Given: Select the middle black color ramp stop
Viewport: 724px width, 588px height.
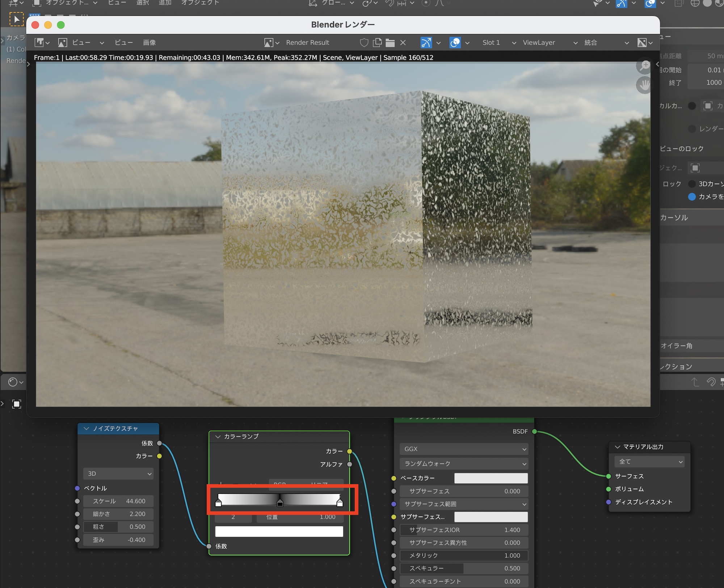Looking at the screenshot, I should click(x=280, y=503).
